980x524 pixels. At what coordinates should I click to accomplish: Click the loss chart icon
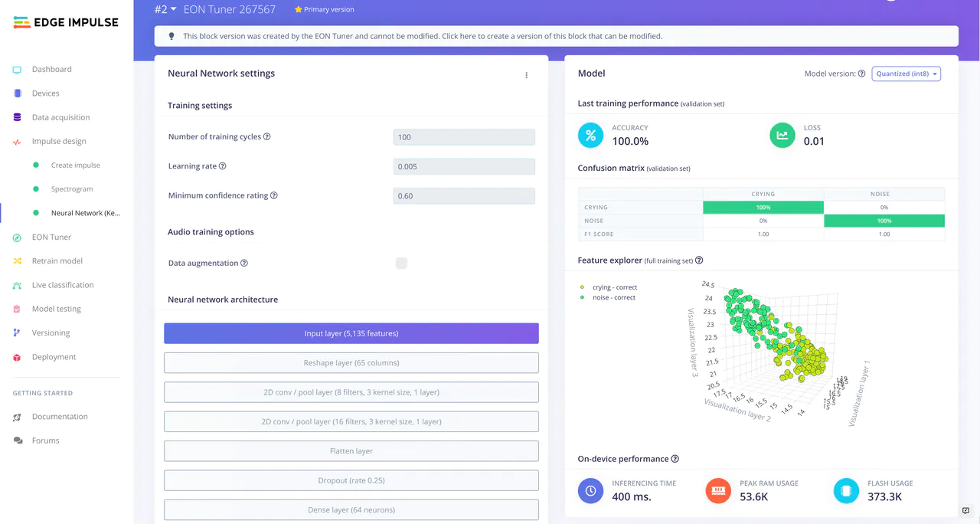tap(782, 136)
